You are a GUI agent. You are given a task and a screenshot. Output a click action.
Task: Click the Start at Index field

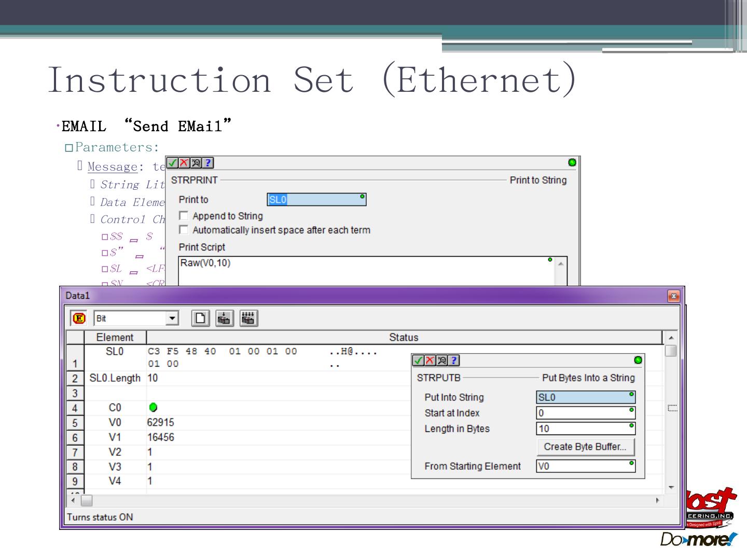point(586,413)
